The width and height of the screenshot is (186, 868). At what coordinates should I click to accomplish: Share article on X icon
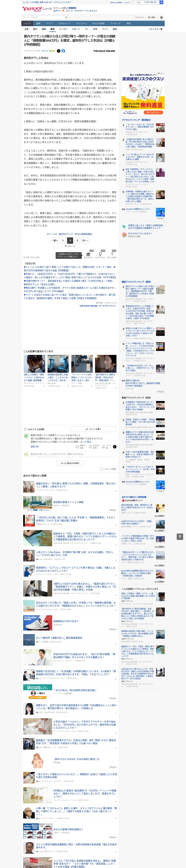tap(58, 51)
